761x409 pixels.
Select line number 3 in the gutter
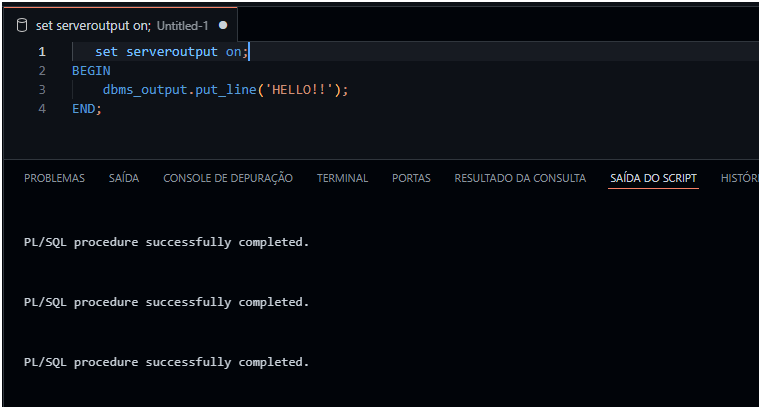click(x=42, y=90)
